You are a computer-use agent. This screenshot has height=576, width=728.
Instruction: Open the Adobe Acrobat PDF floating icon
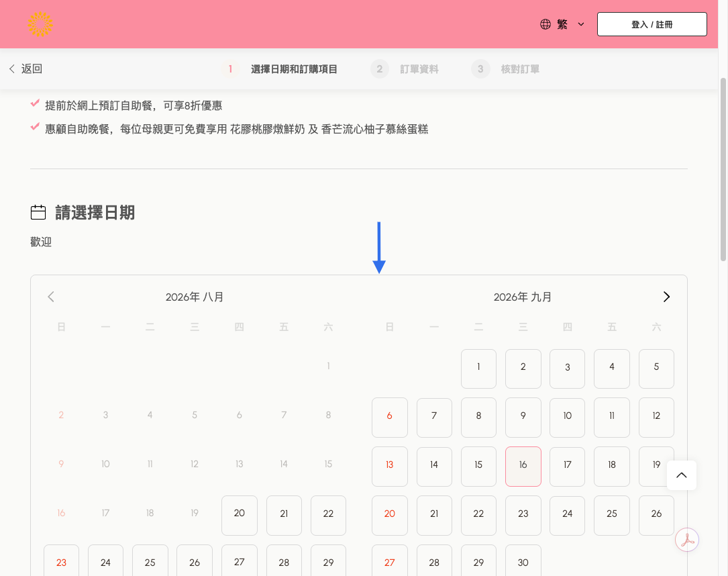click(687, 540)
